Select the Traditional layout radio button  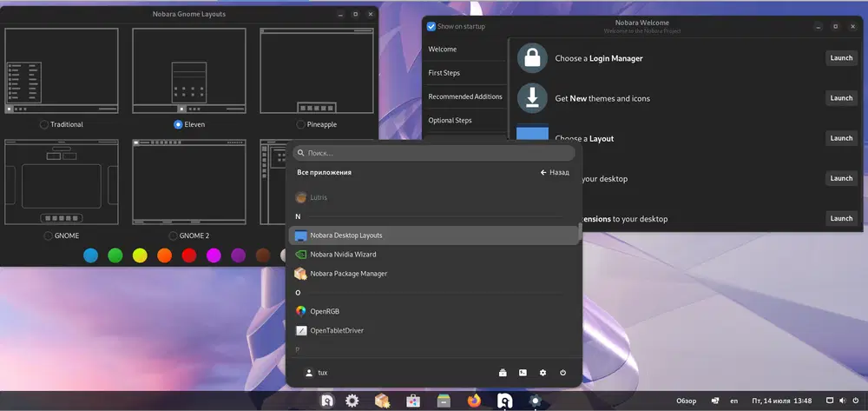(44, 124)
